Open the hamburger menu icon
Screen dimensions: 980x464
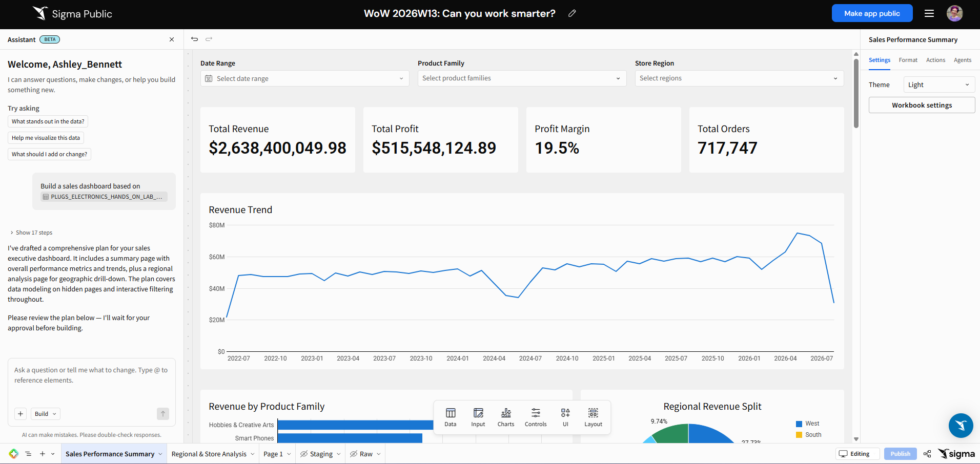tap(929, 13)
